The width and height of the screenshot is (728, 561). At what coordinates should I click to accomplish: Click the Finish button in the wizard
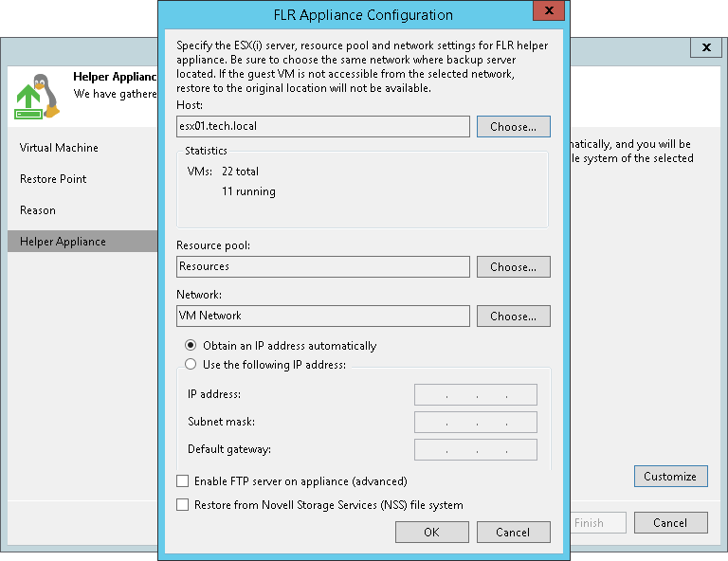coord(598,522)
